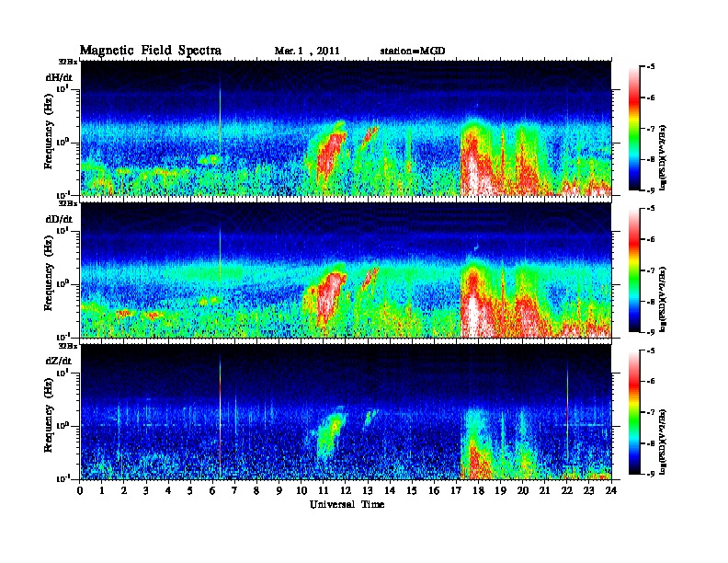Click hour "6" on the Universal Time axis
728x563 pixels.
(x=213, y=490)
